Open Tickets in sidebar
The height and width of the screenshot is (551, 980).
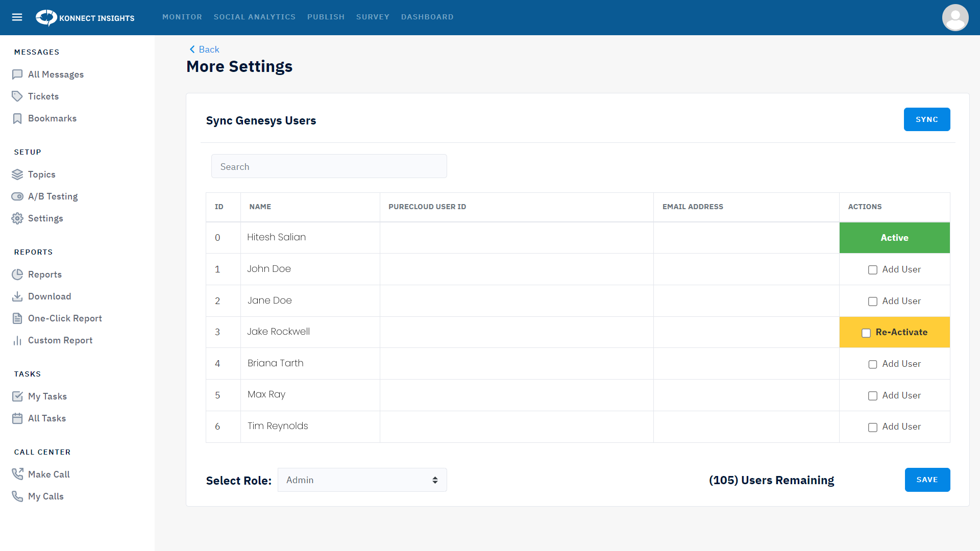pos(43,96)
